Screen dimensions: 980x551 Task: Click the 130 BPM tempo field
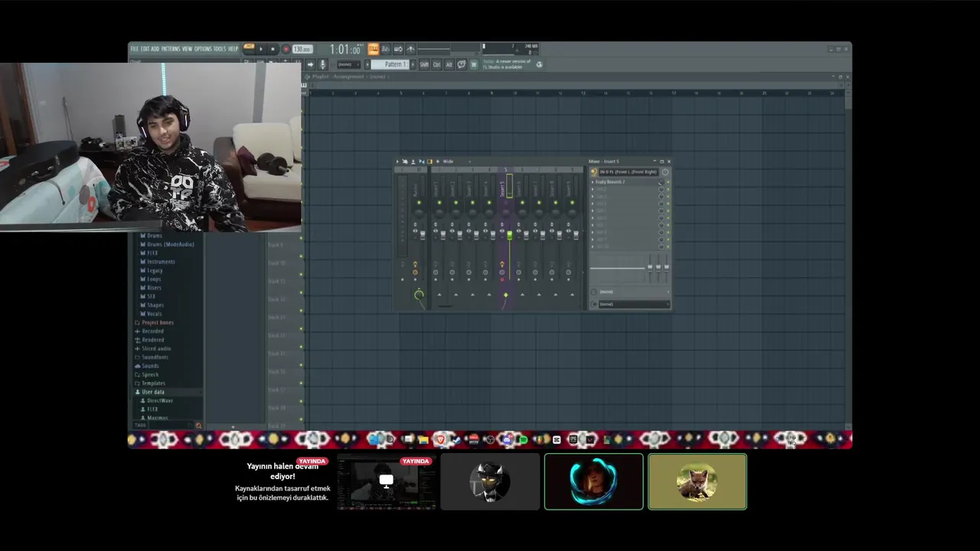coord(302,49)
